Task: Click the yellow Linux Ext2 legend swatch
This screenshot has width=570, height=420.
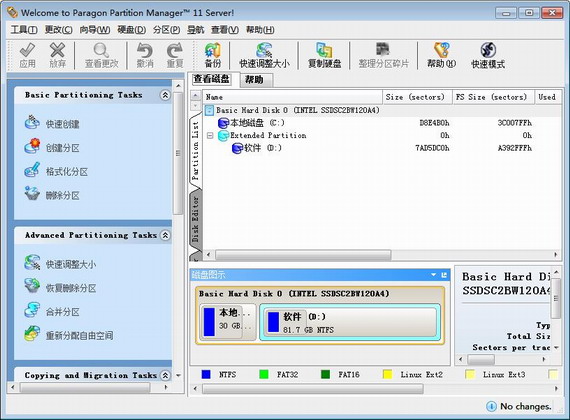Action: click(388, 375)
